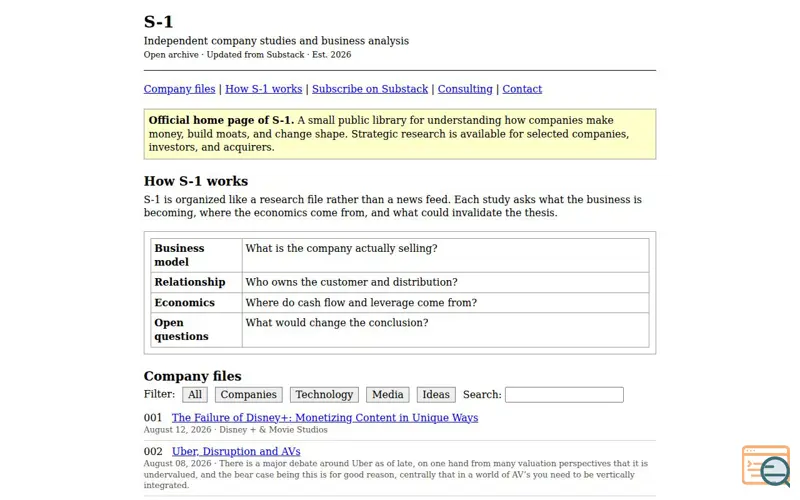This screenshot has height=500, width=800.
Task: Filter files by Media
Action: [x=388, y=394]
